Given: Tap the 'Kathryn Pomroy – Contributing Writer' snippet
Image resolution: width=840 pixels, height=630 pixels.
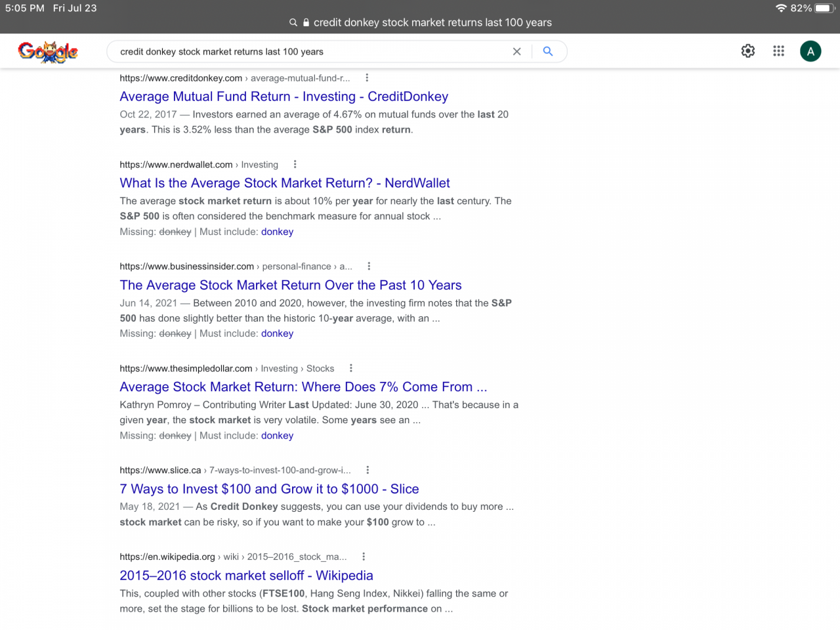Looking at the screenshot, I should (203, 405).
